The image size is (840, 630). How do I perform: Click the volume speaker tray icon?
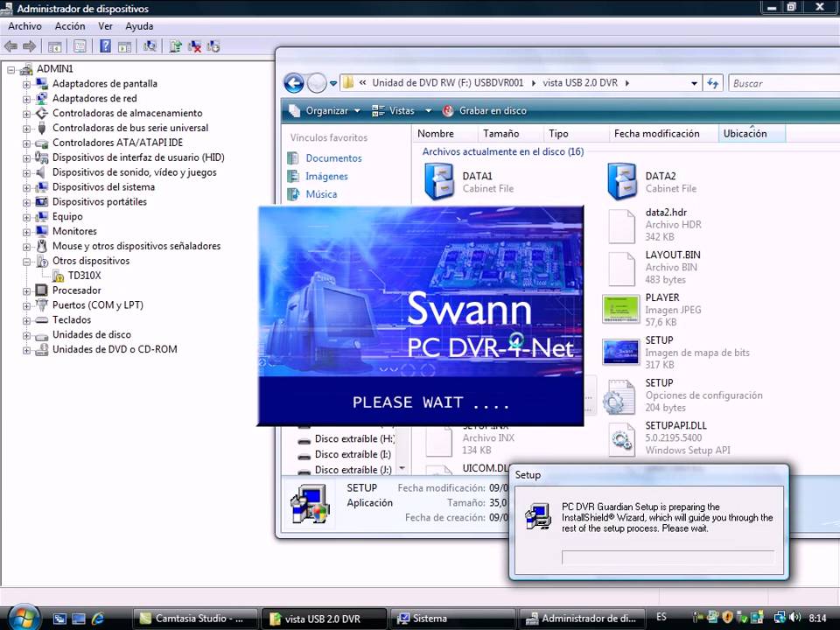[794, 617]
